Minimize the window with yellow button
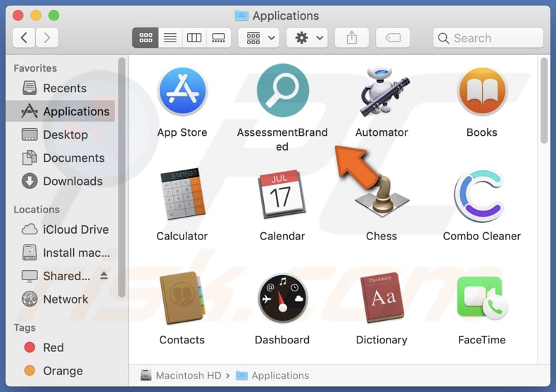The image size is (556, 392). 36,15
